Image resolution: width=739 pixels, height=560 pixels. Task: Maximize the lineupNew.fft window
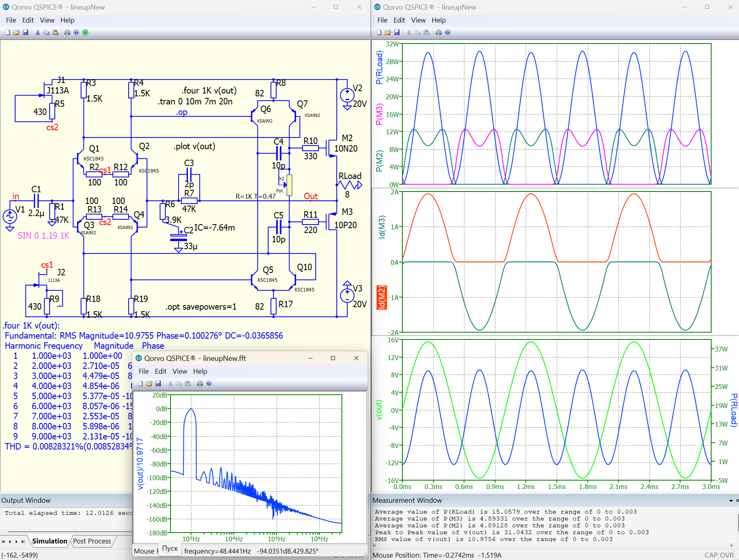[333, 358]
